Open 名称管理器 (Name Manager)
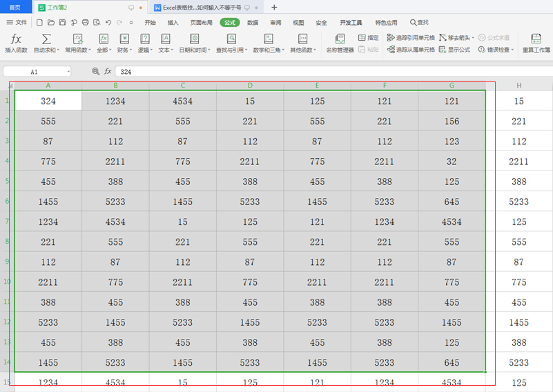The image size is (553, 392). click(340, 43)
